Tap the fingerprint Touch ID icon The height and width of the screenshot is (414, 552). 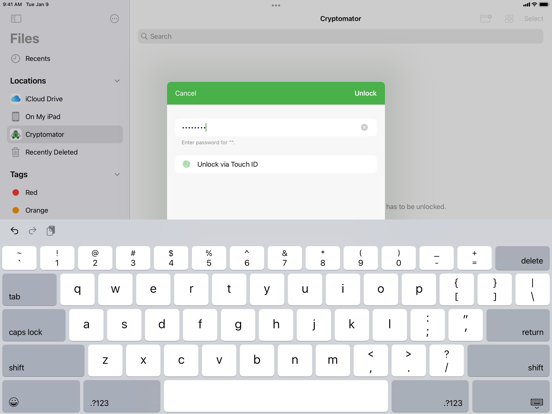point(187,164)
